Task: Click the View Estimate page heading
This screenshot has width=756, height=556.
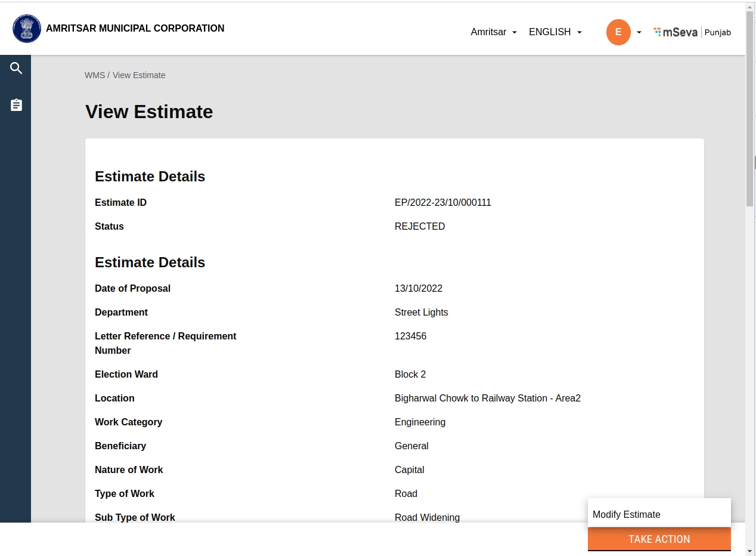Action: coord(149,112)
